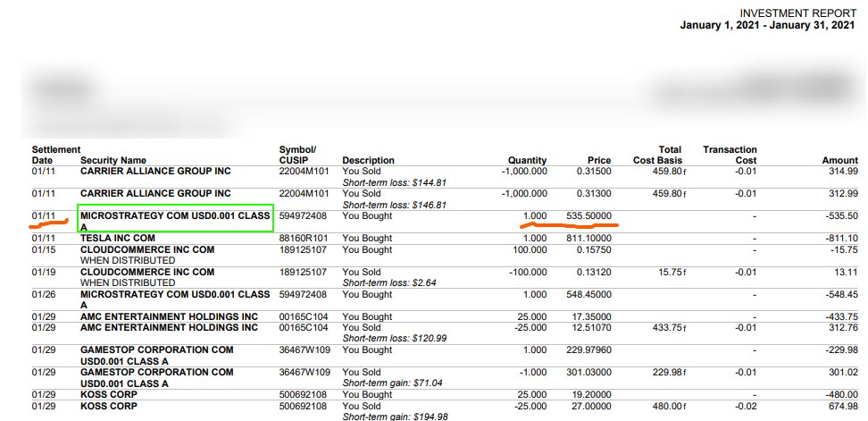Click the "Settlement Date" column header
Viewport: 868px width, 421px height.
click(x=56, y=156)
